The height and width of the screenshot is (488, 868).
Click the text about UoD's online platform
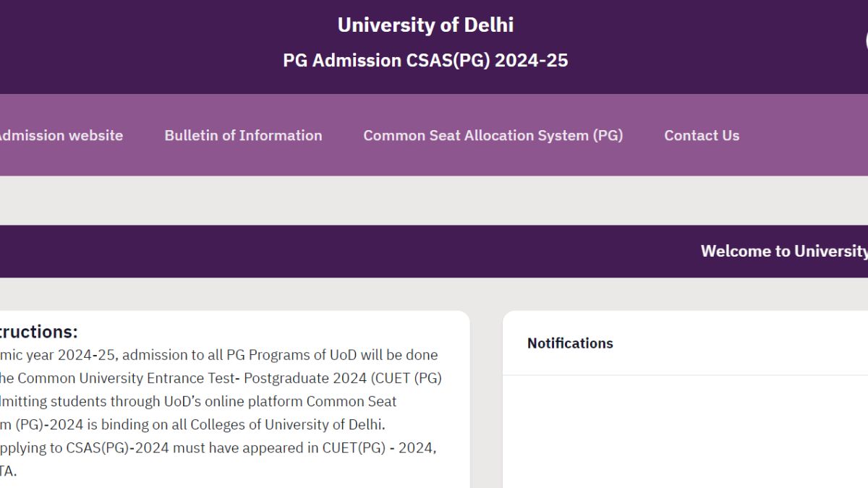(x=195, y=401)
